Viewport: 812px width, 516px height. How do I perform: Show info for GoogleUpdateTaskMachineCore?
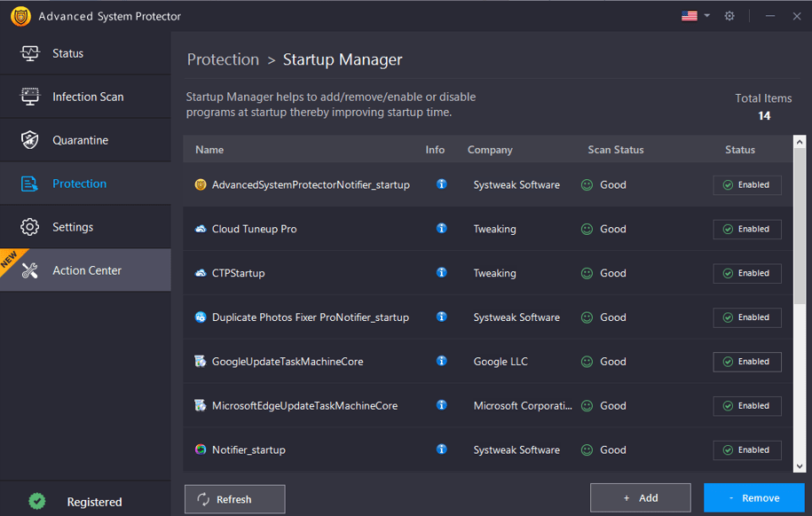coord(441,361)
